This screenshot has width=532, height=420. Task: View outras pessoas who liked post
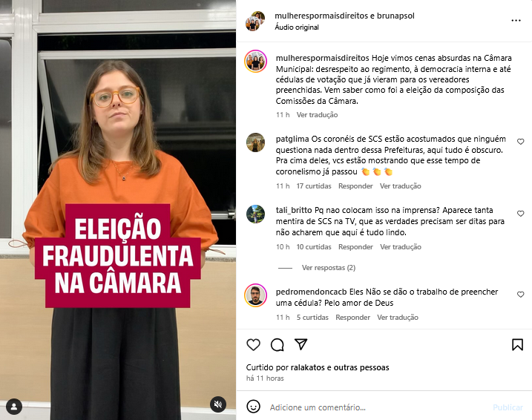coord(361,367)
